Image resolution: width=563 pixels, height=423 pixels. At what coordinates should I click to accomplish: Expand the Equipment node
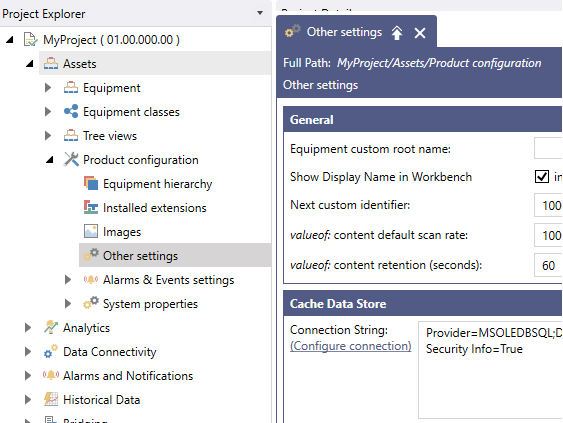(x=48, y=88)
